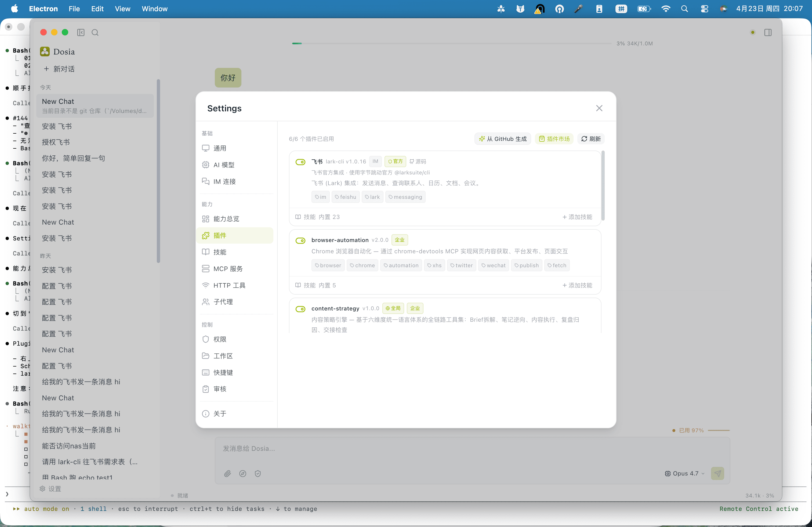
Task: Close the Settings dialog with X
Action: coord(599,108)
